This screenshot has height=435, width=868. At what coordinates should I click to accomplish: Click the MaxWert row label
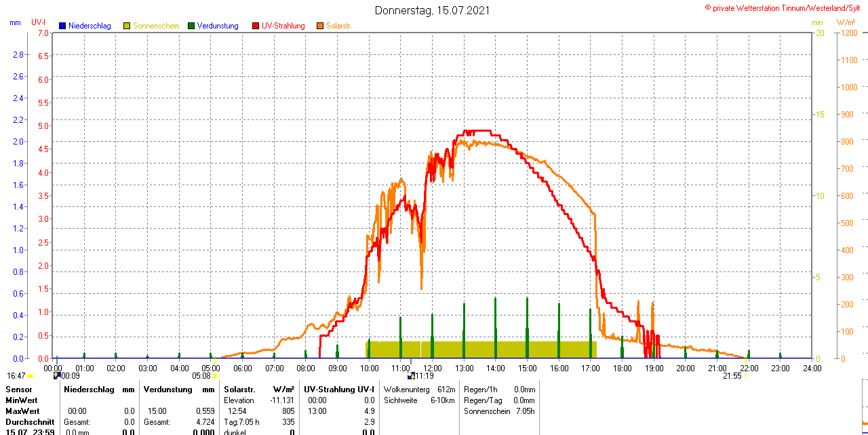point(23,411)
